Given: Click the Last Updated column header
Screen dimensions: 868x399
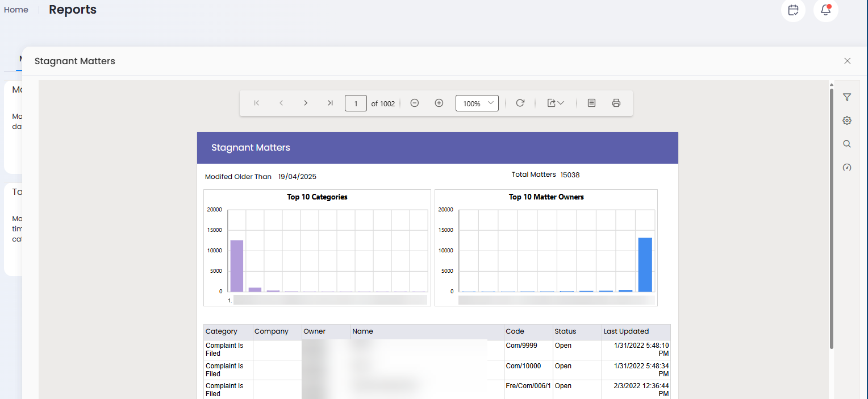Looking at the screenshot, I should pyautogui.click(x=636, y=331).
